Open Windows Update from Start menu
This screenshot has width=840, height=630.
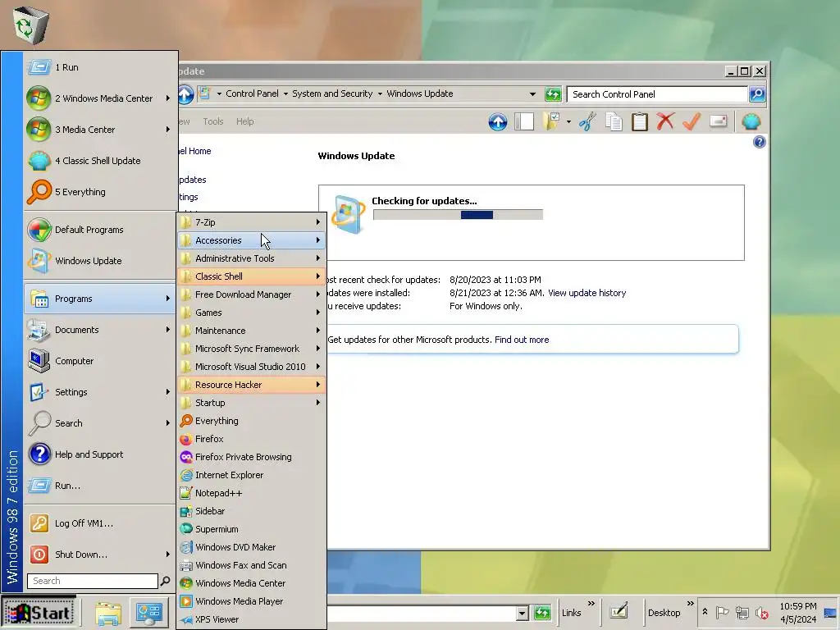click(99, 261)
